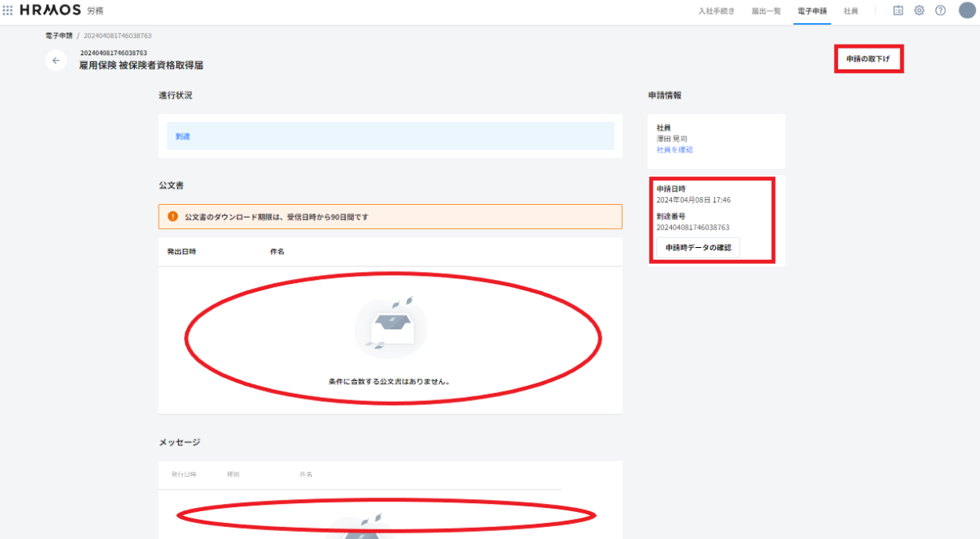The width and height of the screenshot is (980, 539).
Task: Open the help question mark icon
Action: pyautogui.click(x=940, y=10)
